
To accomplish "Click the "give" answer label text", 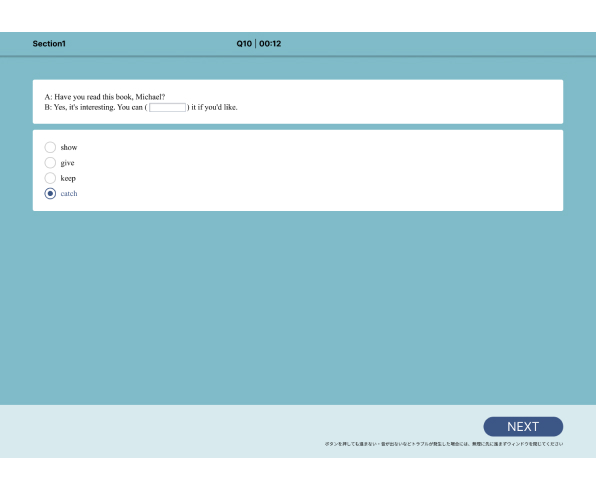I will [67, 163].
